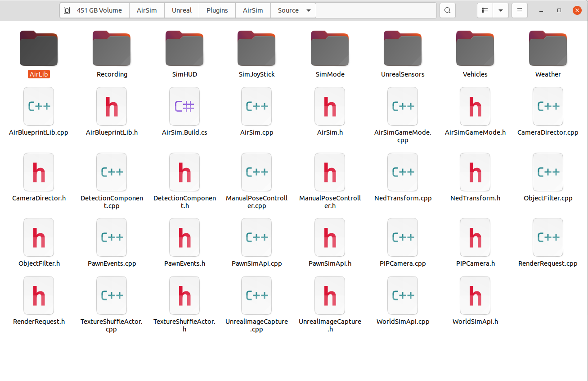Select RenderRequest.h header icon
Screen dimensions: 588x381
39,295
